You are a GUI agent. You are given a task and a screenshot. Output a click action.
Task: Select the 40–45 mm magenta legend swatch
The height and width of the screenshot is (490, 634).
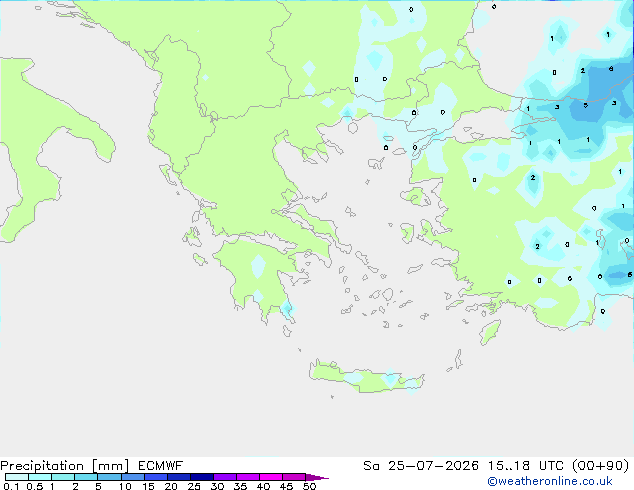(x=271, y=477)
